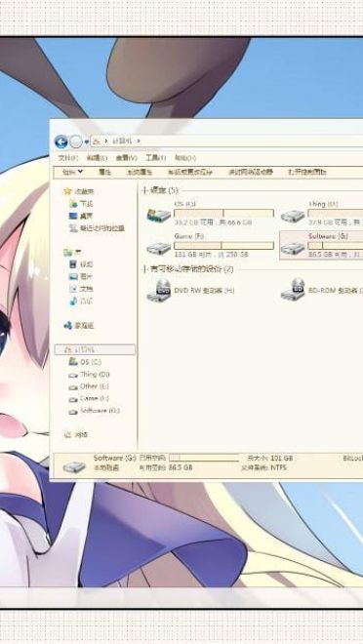Select the Game (F:) drive icon in main pane
The width and height of the screenshot is (363, 644).
[x=159, y=248]
